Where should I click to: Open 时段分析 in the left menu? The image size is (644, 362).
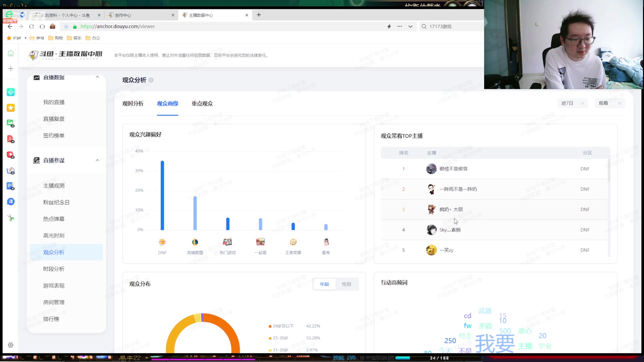tap(54, 269)
